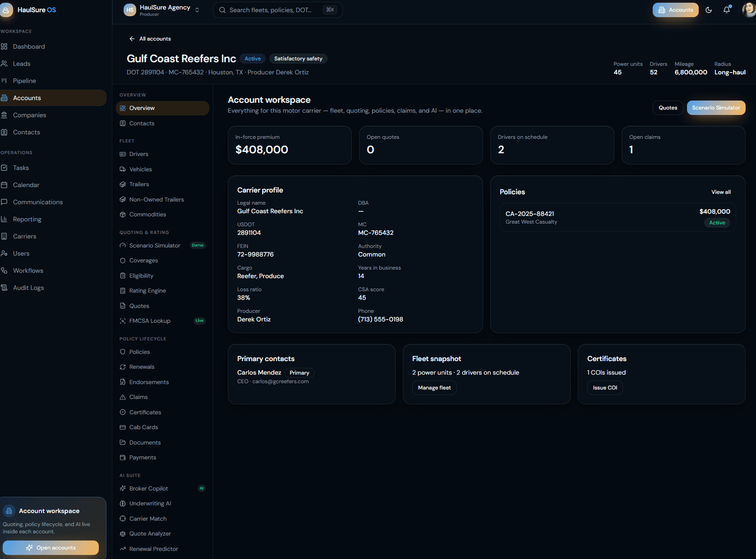Open Certificates check icon in sidebar

coord(123,412)
